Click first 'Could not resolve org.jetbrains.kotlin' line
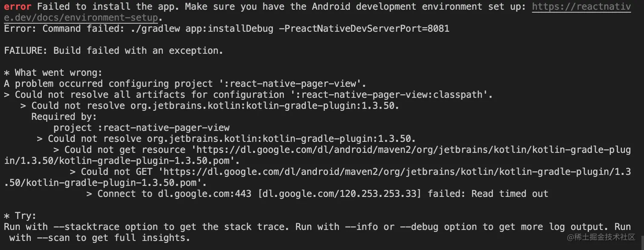The image size is (644, 250). pos(210,106)
